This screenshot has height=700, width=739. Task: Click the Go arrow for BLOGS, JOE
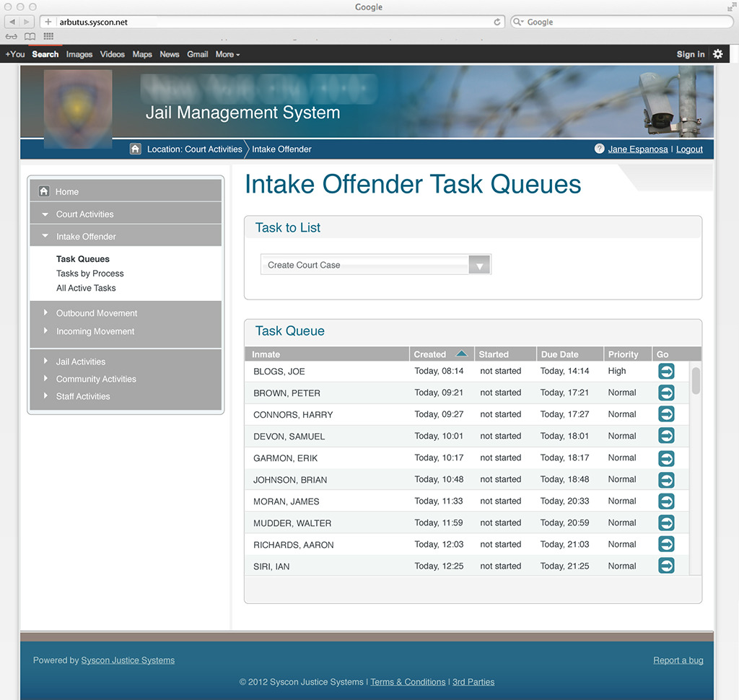coord(666,371)
